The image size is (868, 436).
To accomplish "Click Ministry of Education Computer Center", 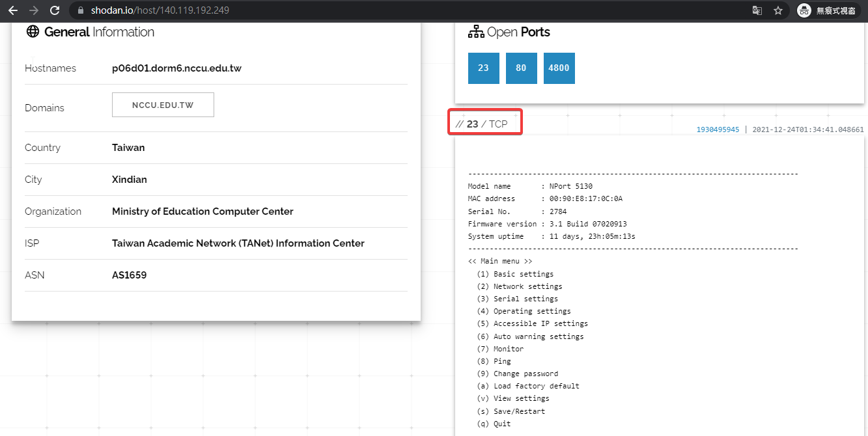I will [203, 211].
